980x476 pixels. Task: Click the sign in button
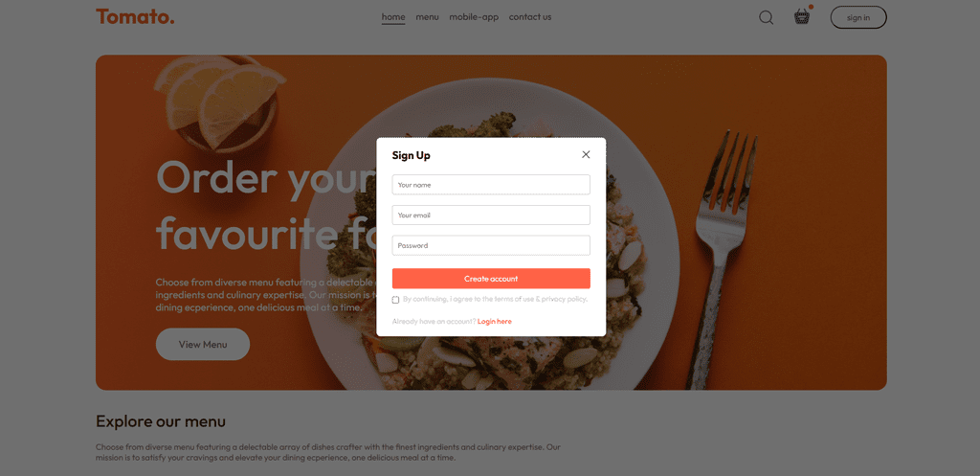point(858,17)
